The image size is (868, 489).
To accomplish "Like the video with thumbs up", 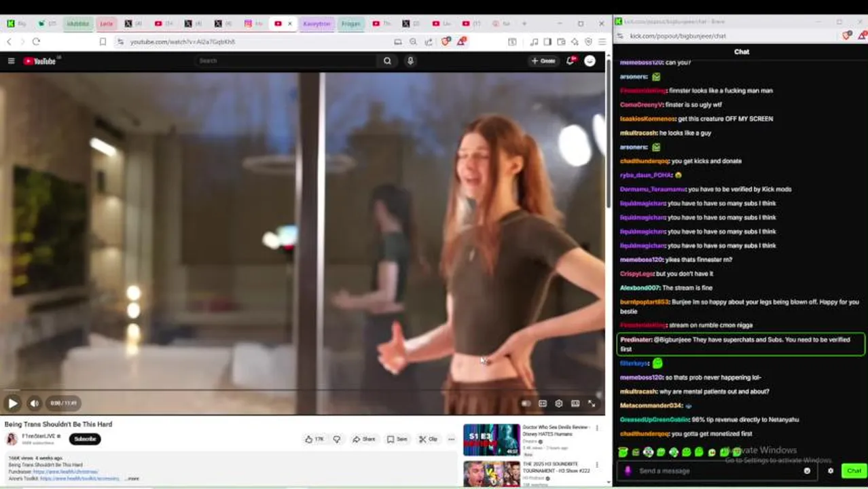I will click(x=314, y=439).
